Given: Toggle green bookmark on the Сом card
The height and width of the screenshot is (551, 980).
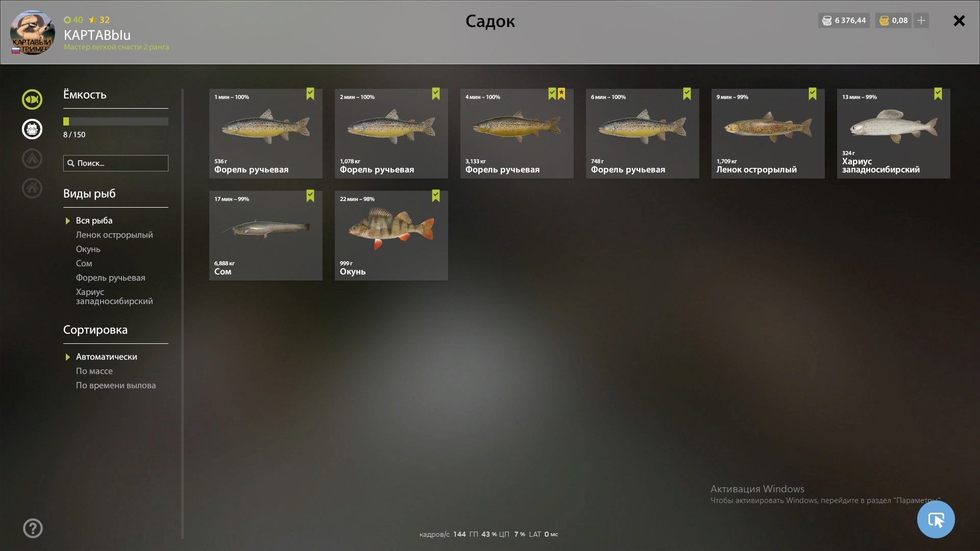Looking at the screenshot, I should pyautogui.click(x=310, y=196).
